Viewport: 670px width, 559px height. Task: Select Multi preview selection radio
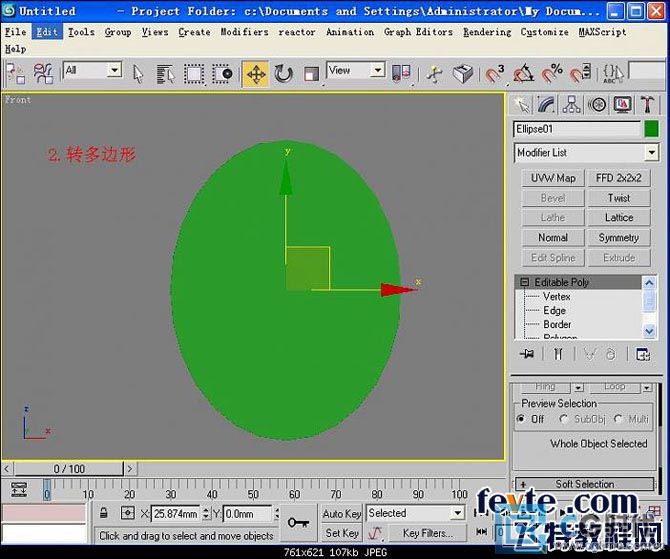click(x=618, y=419)
